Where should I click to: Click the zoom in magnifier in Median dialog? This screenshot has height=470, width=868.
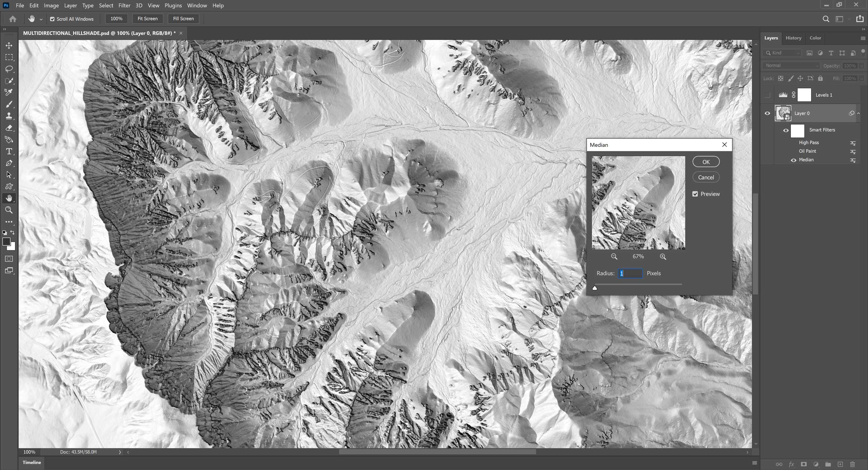tap(663, 257)
